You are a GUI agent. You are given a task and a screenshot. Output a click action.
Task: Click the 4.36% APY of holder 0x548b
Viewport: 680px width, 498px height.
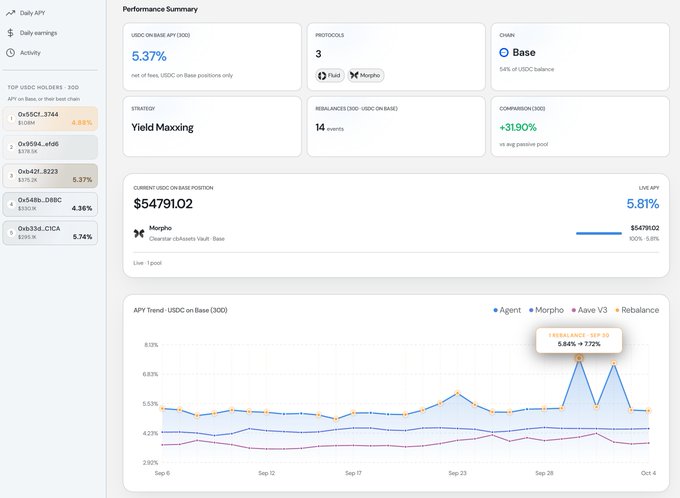82,208
